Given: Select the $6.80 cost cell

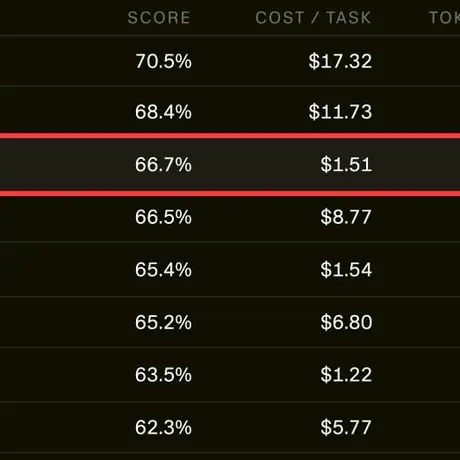Looking at the screenshot, I should [x=346, y=322].
